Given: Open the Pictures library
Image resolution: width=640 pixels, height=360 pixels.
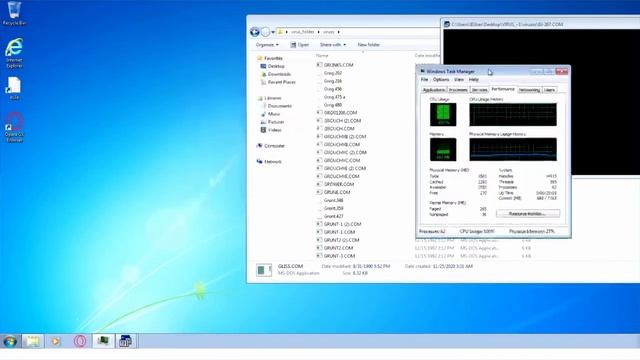Looking at the screenshot, I should click(x=276, y=122).
